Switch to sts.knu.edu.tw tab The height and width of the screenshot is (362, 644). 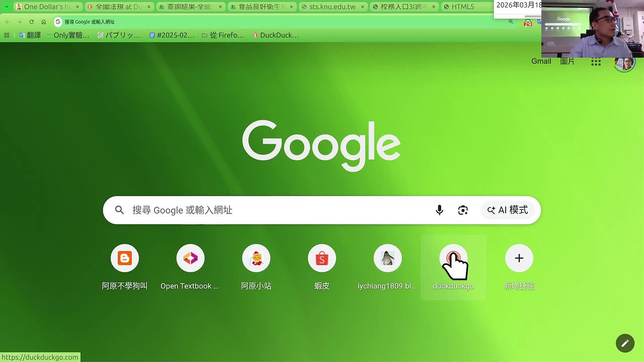pyautogui.click(x=332, y=7)
